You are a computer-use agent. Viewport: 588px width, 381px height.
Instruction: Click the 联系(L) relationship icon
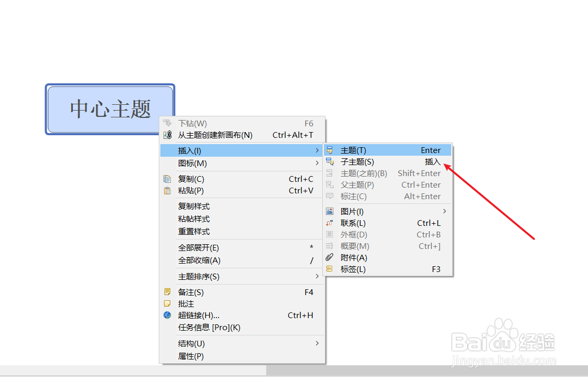[330, 223]
